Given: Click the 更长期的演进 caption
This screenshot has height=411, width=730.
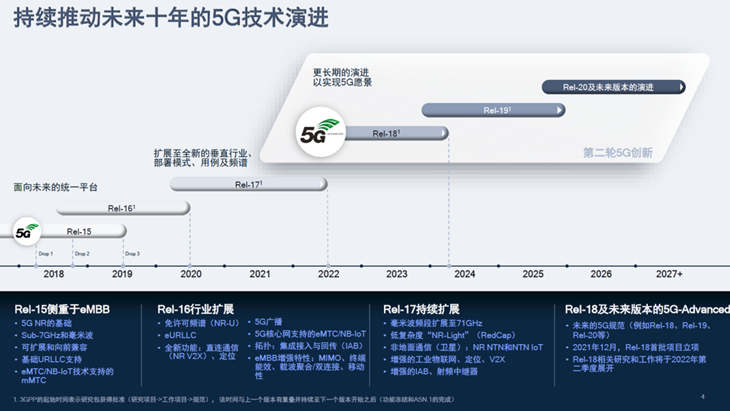Looking at the screenshot, I should click(x=342, y=77).
